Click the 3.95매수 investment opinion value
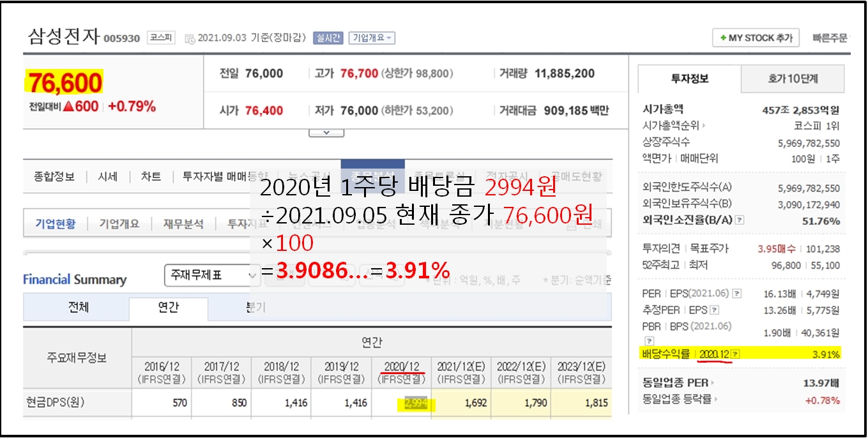Viewport: 868px width, 438px height. point(775,248)
